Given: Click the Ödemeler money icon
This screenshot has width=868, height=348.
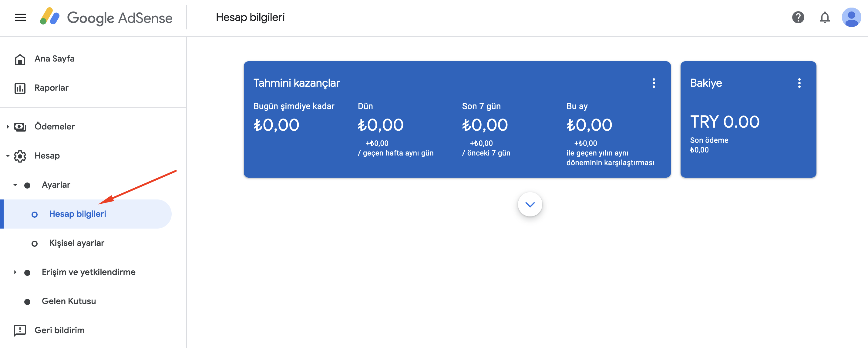Looking at the screenshot, I should [20, 127].
